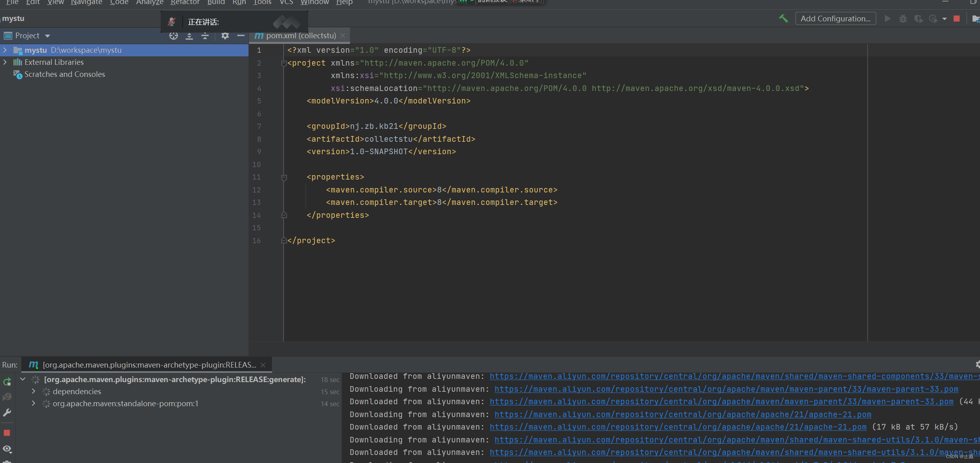Expand the mystu project root node

[x=5, y=50]
